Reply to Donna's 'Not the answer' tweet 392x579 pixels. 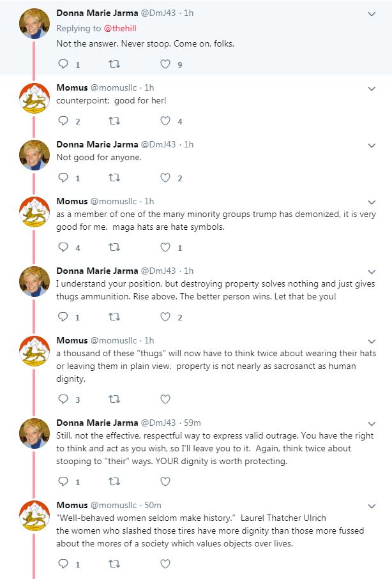[64, 64]
